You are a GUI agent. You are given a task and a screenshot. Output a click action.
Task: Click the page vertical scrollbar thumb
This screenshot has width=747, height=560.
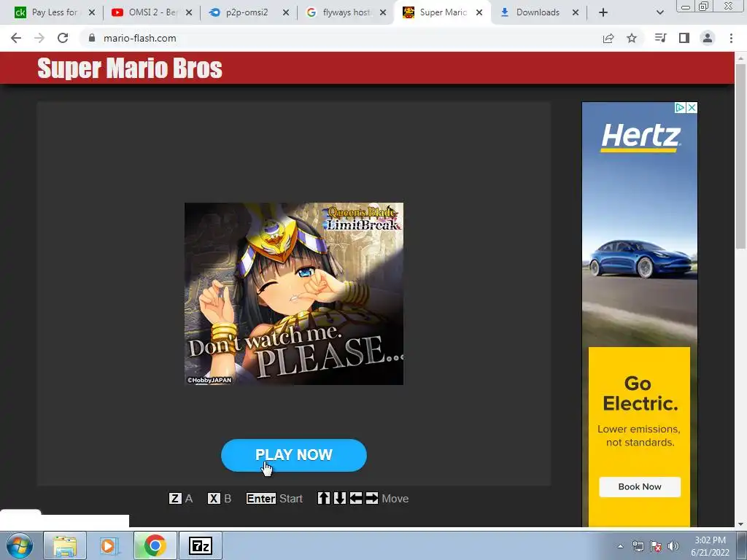coord(740,156)
